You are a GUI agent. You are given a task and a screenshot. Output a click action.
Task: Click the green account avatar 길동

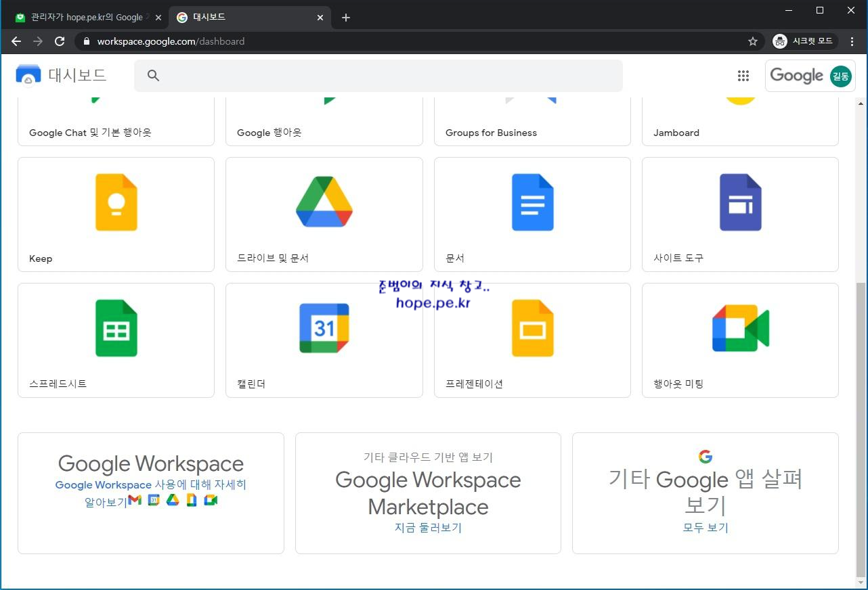click(841, 76)
